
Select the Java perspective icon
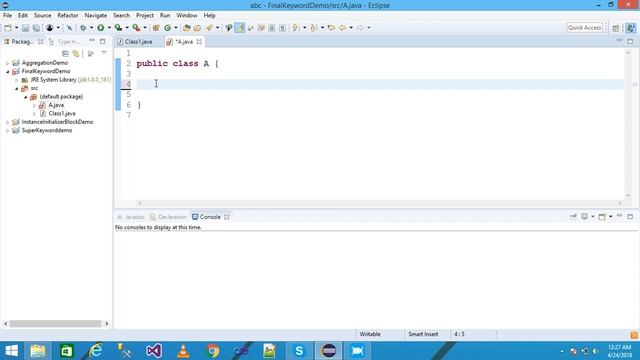click(x=631, y=28)
